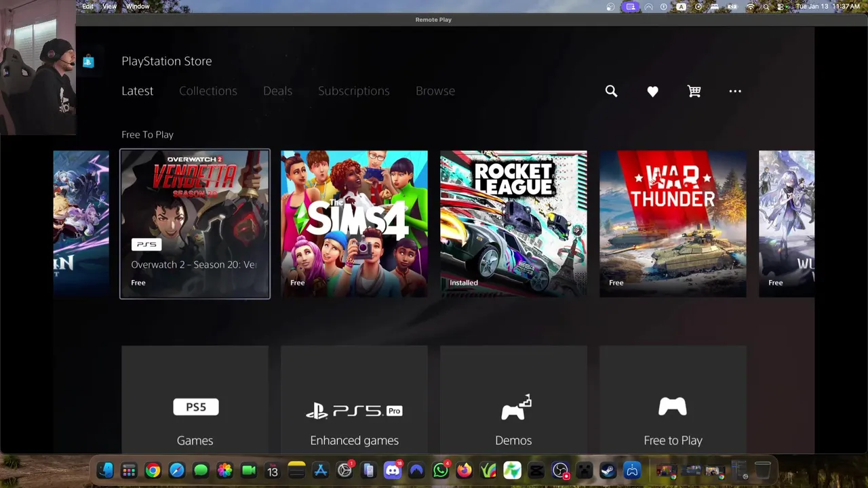Viewport: 868px width, 488px height.
Task: Select the Overwatch 2 Season 20 card
Action: pos(195,224)
